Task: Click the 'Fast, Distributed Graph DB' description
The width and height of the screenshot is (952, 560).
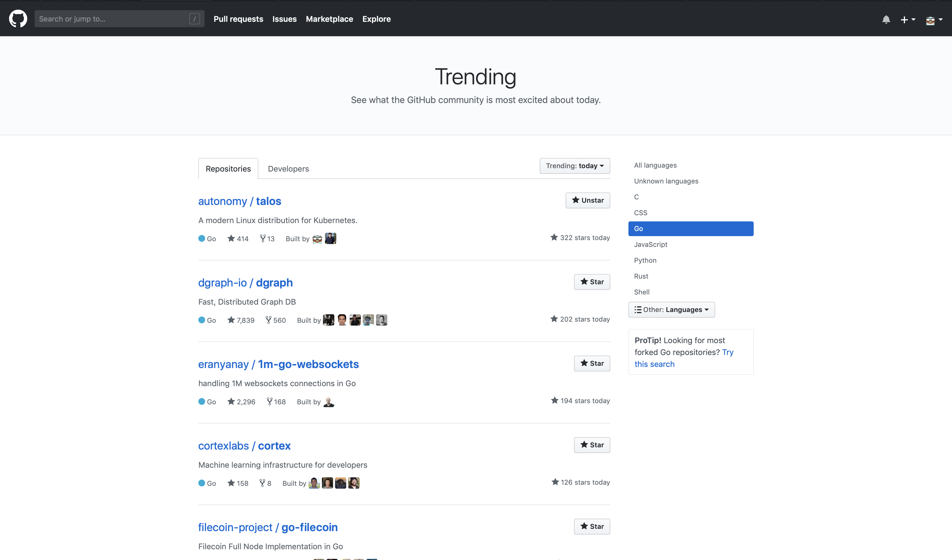Action: pyautogui.click(x=247, y=302)
